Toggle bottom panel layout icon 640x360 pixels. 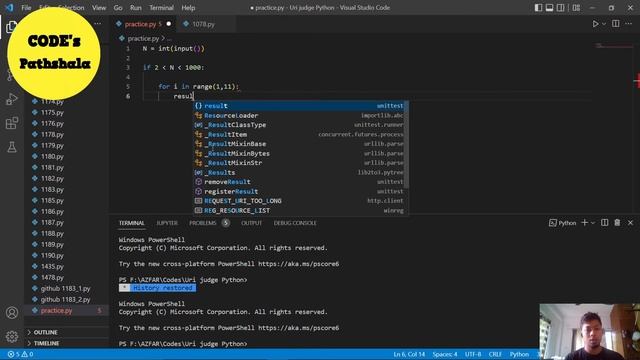coord(549,7)
